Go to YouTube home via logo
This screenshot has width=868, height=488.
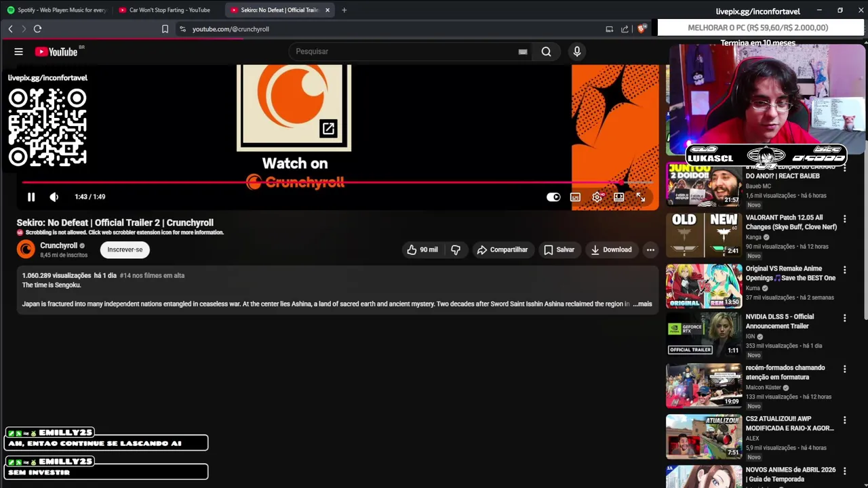point(57,52)
